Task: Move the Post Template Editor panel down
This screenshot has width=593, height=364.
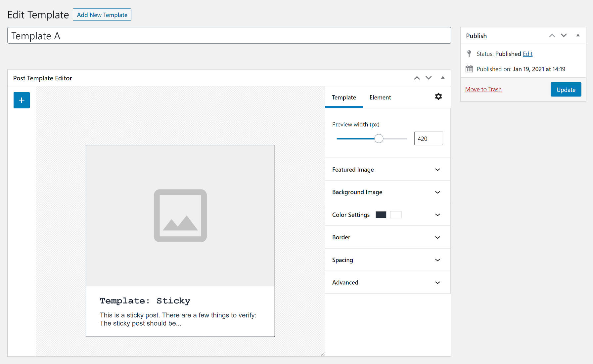Action: pyautogui.click(x=429, y=78)
